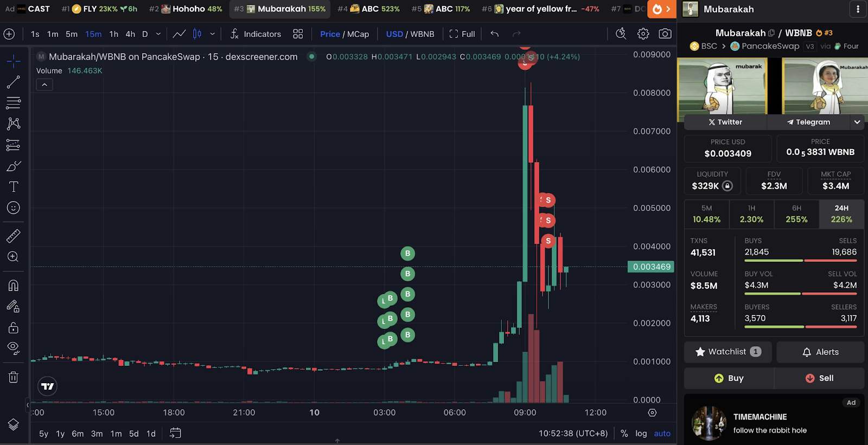Click the trash remove drawings icon
This screenshot has width=868, height=445.
14,377
